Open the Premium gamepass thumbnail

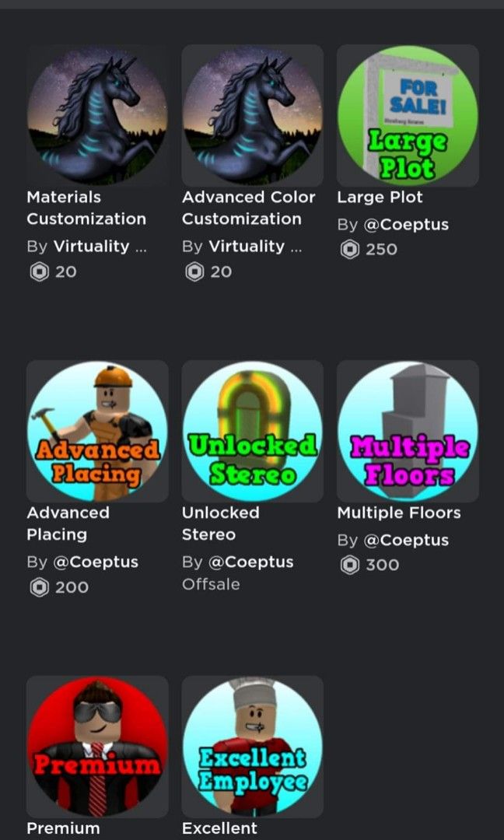pos(96,747)
